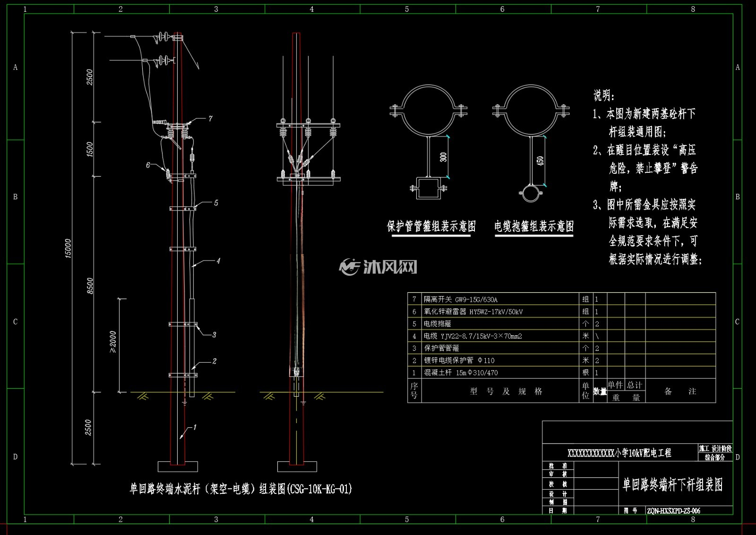
Task: Click the 日期 label in title block
Action: pos(558,510)
